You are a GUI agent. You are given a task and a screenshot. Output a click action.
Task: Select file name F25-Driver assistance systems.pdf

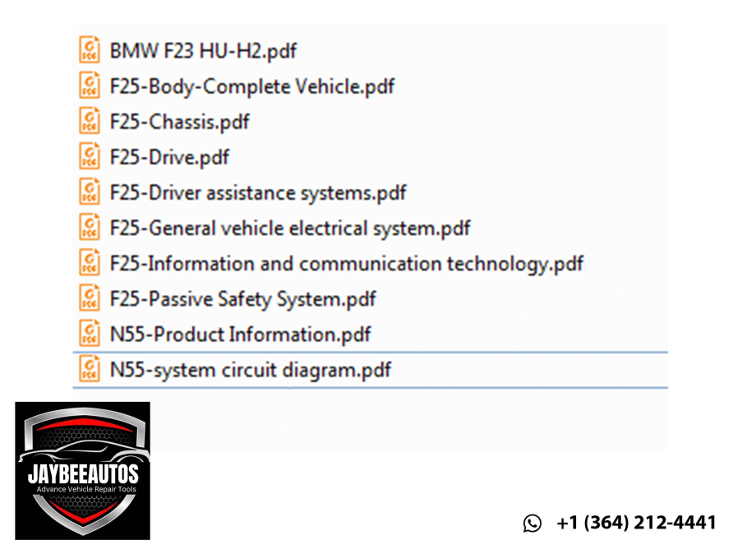258,193
